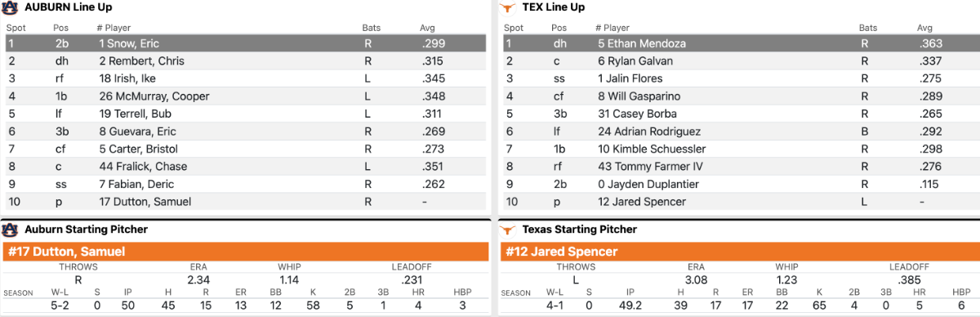The width and height of the screenshot is (980, 317).
Task: Click the Auburn logo next to Starting Pitcher
Action: point(10,230)
